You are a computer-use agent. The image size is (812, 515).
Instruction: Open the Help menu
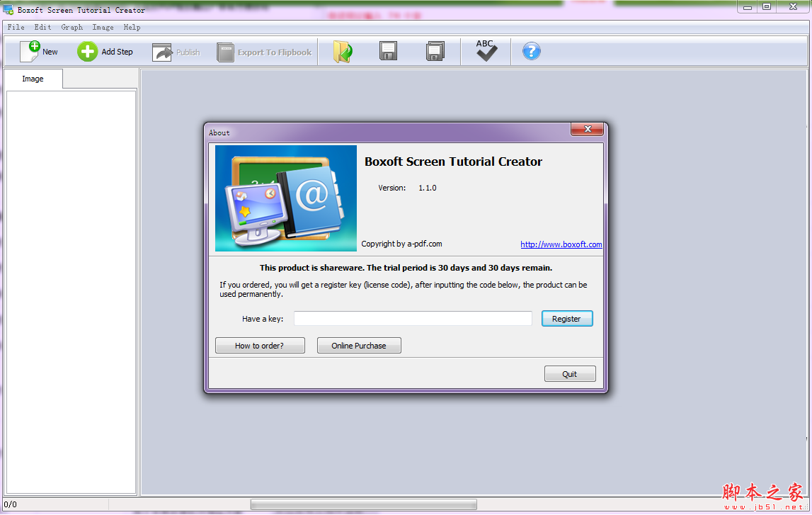coord(132,27)
